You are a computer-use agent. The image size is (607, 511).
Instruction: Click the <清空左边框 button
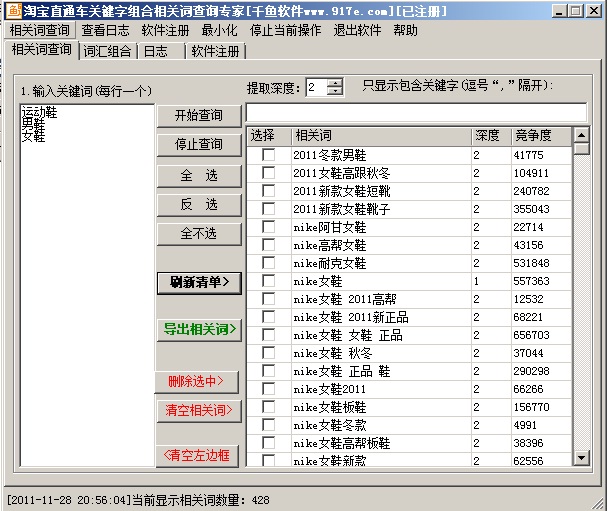[x=197, y=456]
